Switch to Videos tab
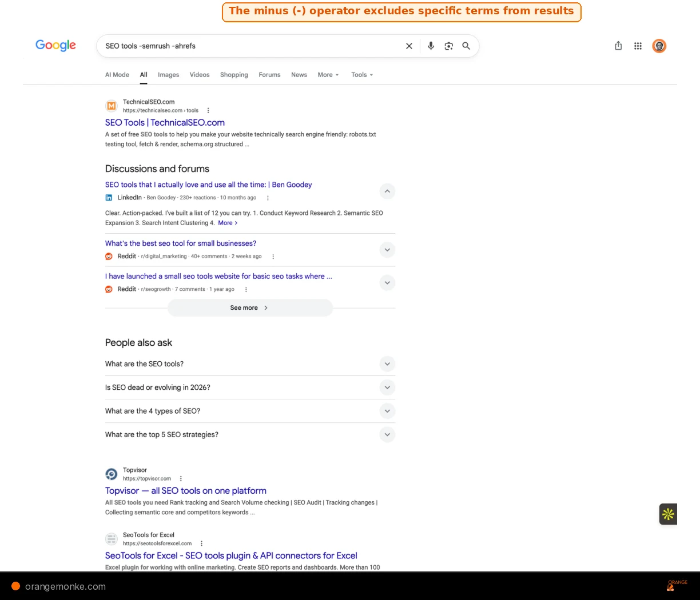 (200, 75)
